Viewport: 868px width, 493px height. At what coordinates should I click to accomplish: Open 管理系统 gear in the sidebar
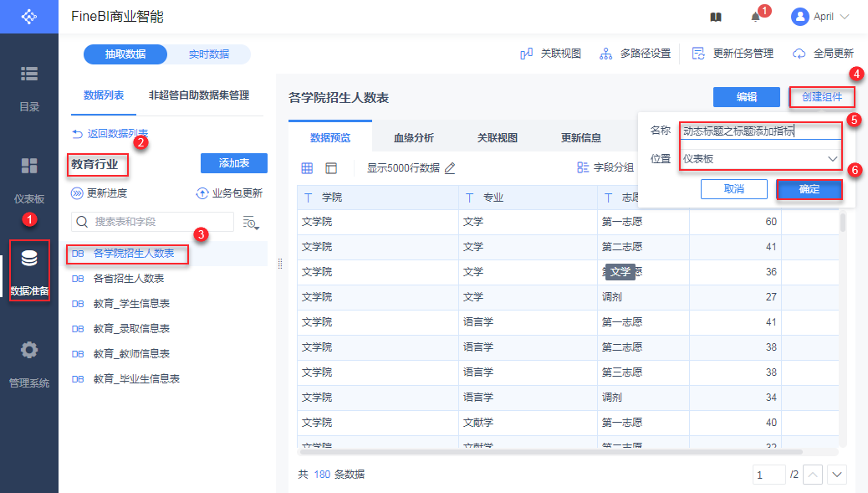[x=29, y=362]
